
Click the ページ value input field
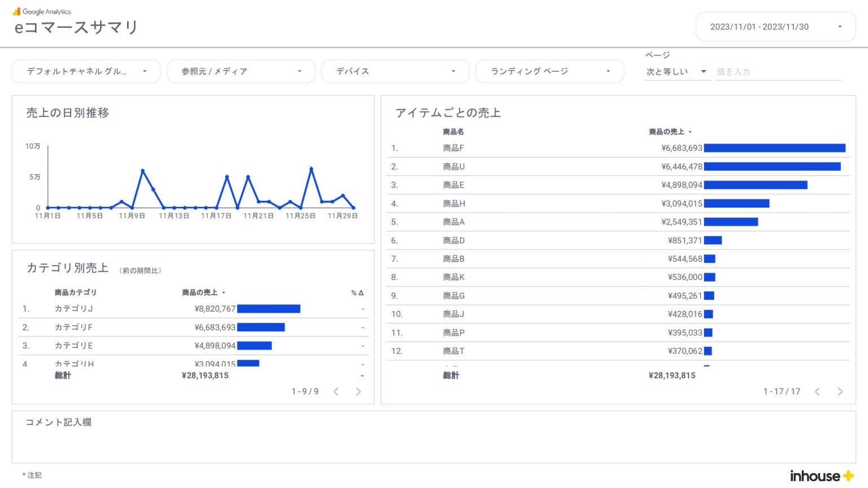pyautogui.click(x=778, y=72)
